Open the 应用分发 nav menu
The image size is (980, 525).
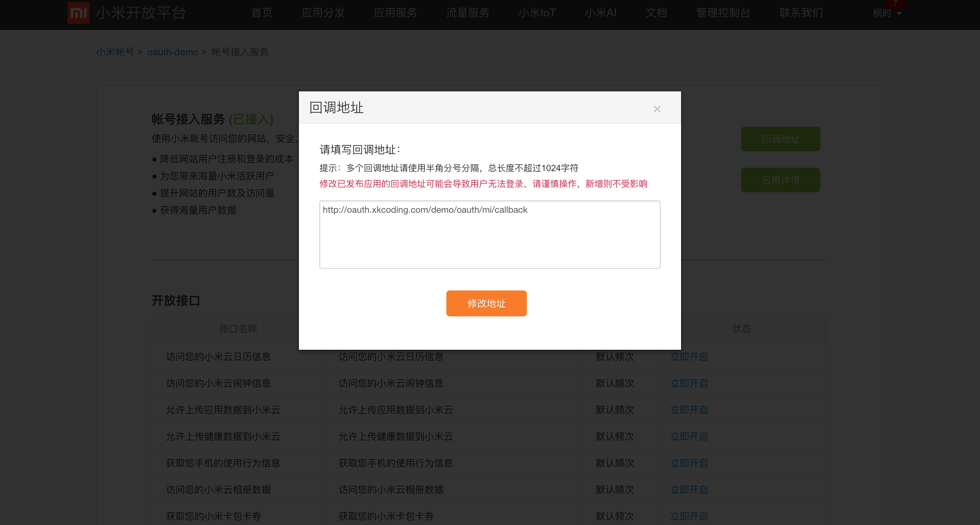(x=323, y=13)
